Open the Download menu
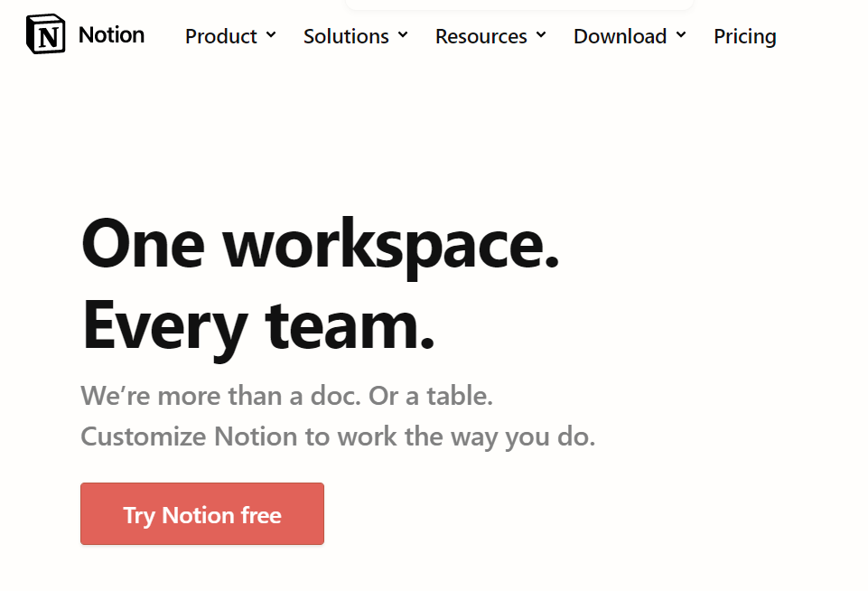Viewport: 868px width, 591px height. 620,36
